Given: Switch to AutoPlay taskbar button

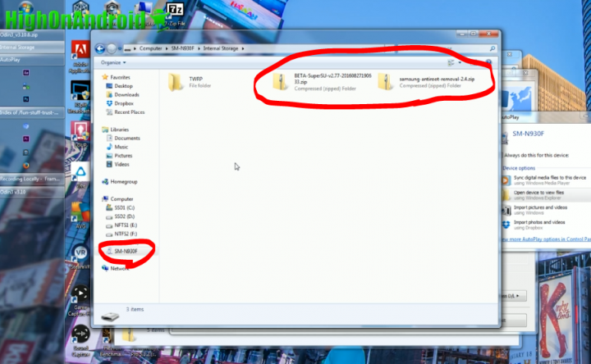Looking at the screenshot, I should coord(32,60).
